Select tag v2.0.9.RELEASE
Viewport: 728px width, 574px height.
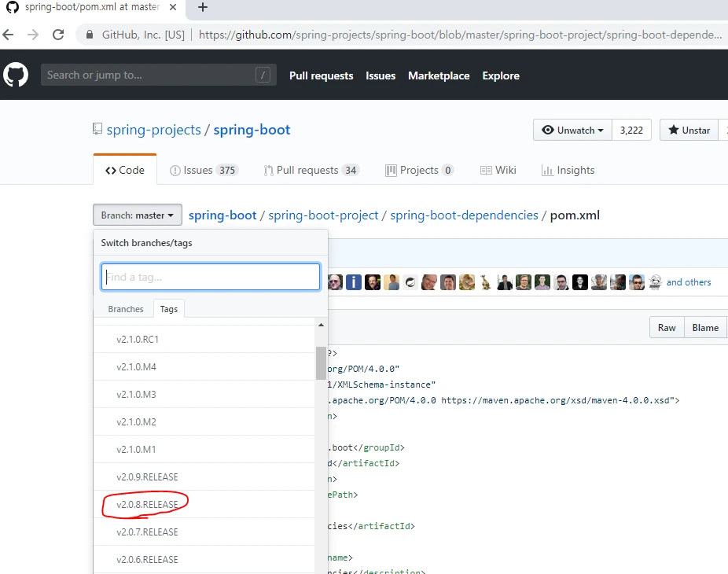(x=204, y=477)
